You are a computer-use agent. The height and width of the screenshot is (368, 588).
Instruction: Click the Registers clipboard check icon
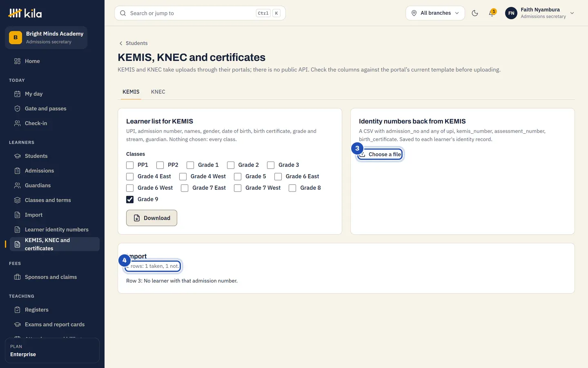(x=17, y=310)
